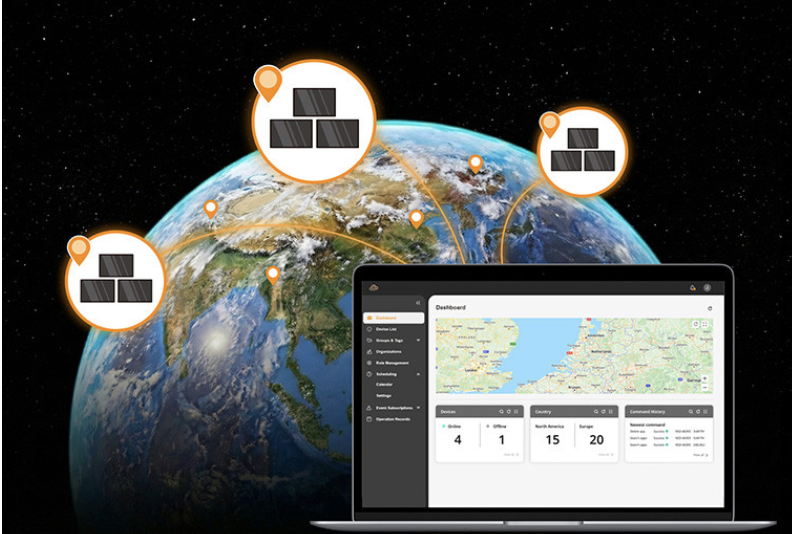Open the notification alert icon in header

692,287
